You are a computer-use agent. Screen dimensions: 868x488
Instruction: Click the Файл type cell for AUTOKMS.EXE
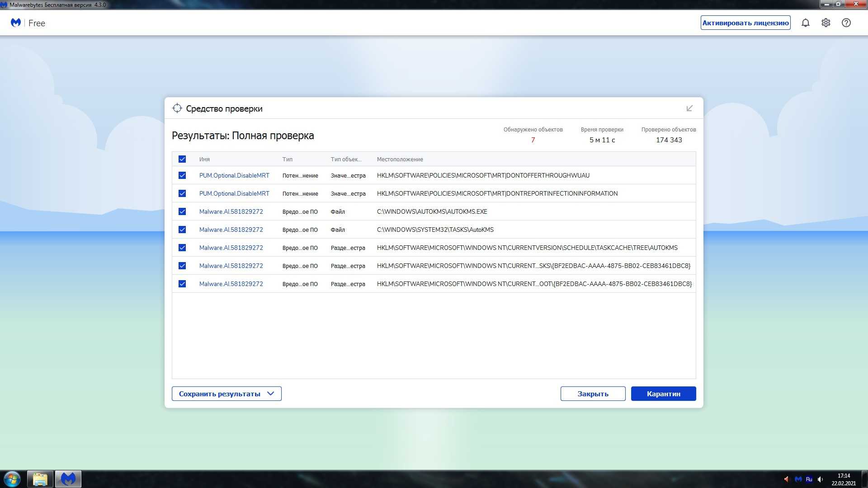pos(338,211)
